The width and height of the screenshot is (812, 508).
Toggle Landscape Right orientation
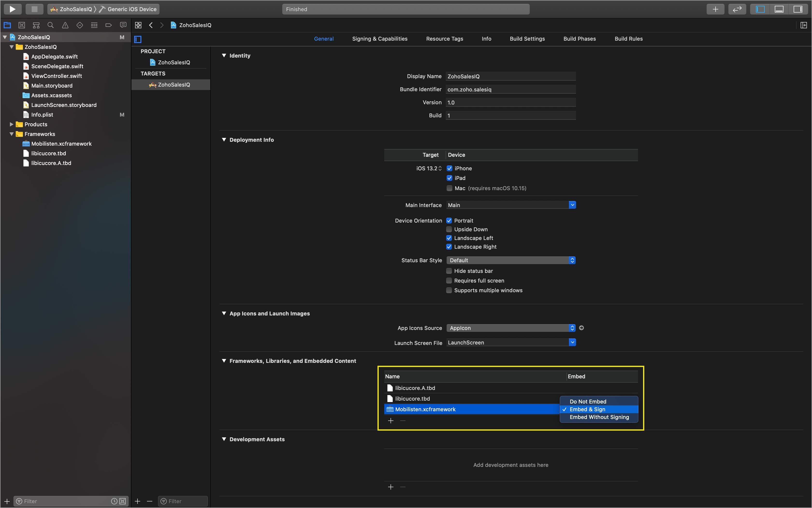tap(449, 247)
